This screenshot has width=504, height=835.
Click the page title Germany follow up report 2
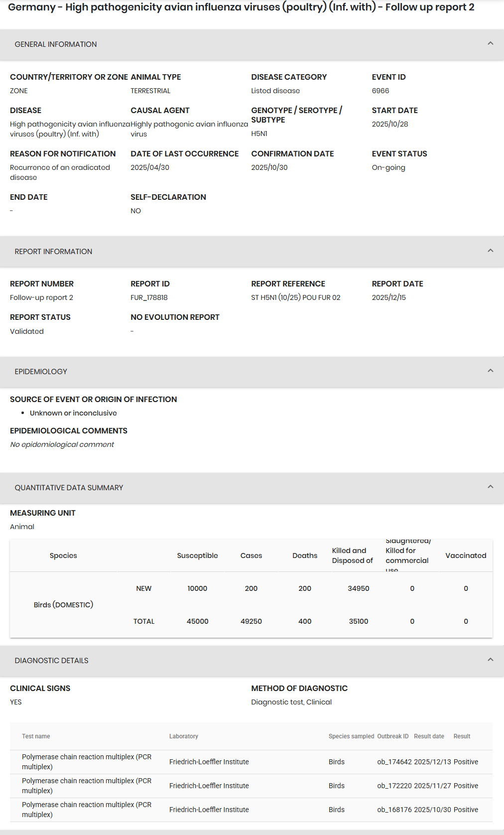pyautogui.click(x=241, y=7)
